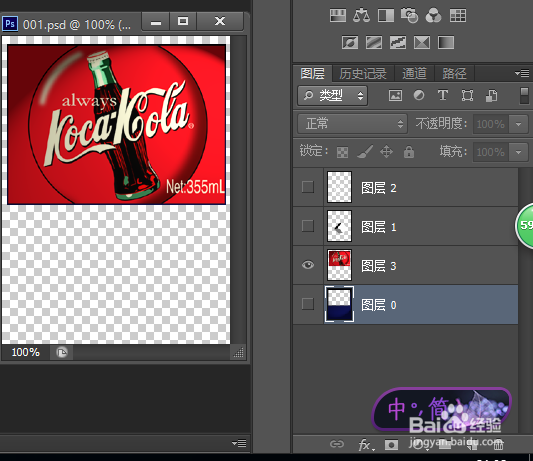
Task: Filter layers by adjustment layers
Action: coord(419,95)
